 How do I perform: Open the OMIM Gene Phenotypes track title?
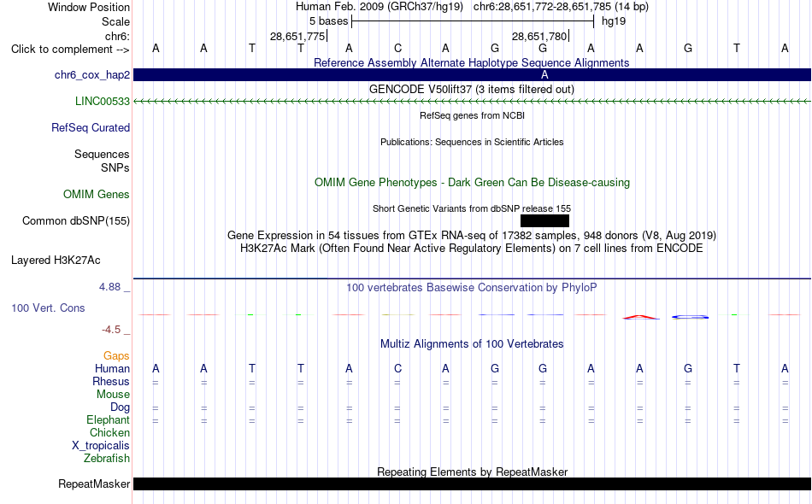tap(472, 182)
